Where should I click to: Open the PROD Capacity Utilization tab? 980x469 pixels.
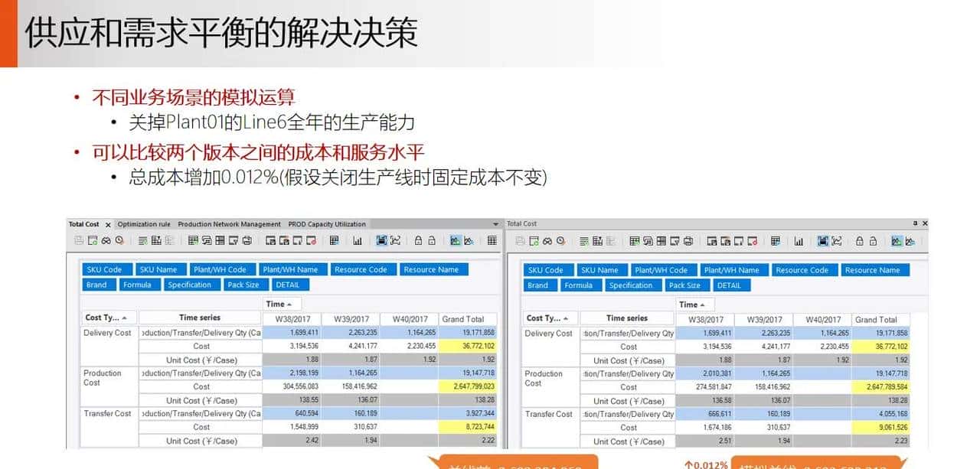point(326,223)
